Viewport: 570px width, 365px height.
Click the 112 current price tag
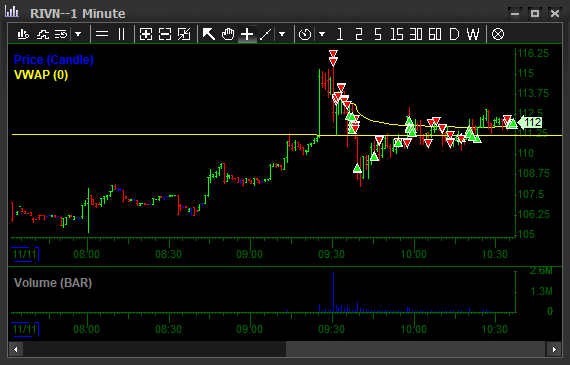coord(530,123)
